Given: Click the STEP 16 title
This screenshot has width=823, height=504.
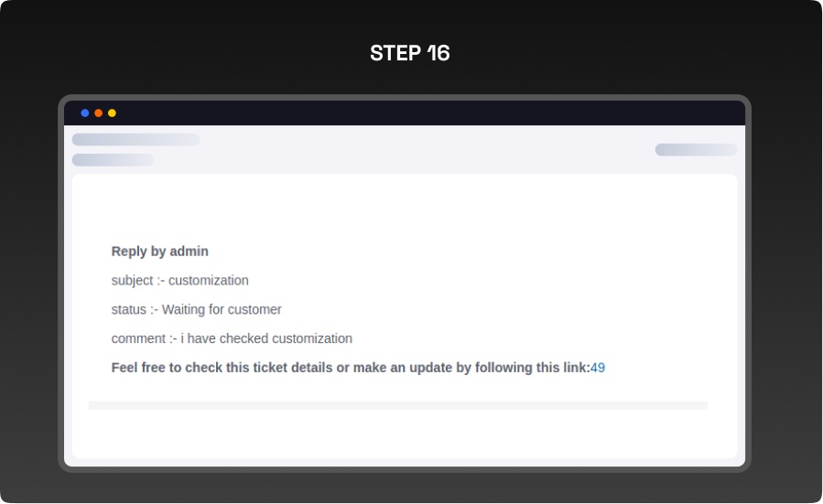Looking at the screenshot, I should [410, 53].
